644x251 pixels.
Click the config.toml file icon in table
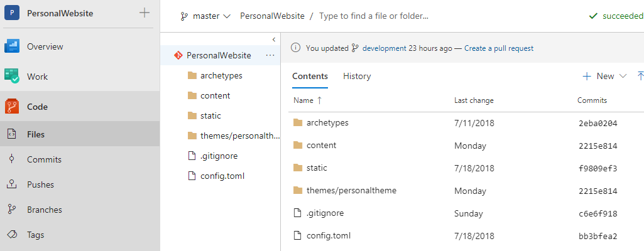point(298,235)
